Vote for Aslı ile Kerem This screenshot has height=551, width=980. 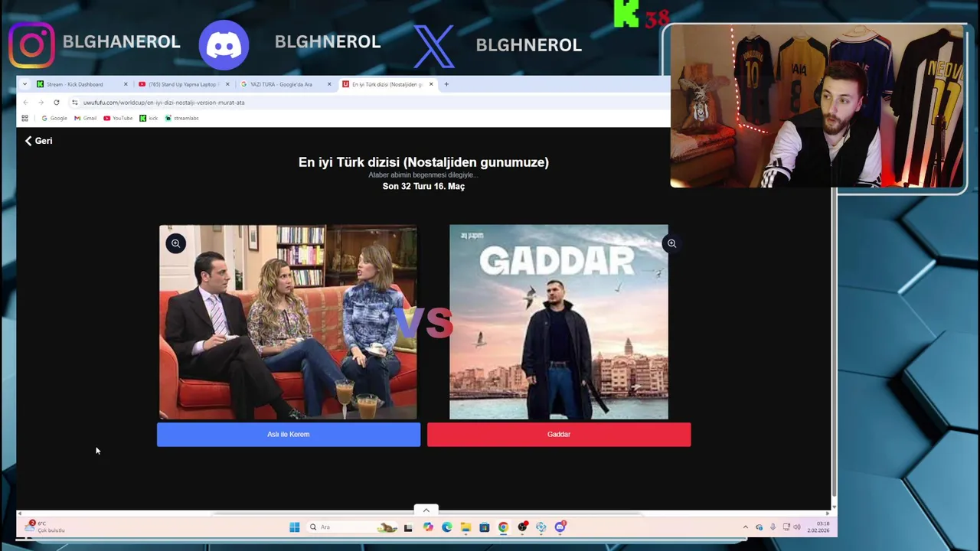pyautogui.click(x=289, y=435)
